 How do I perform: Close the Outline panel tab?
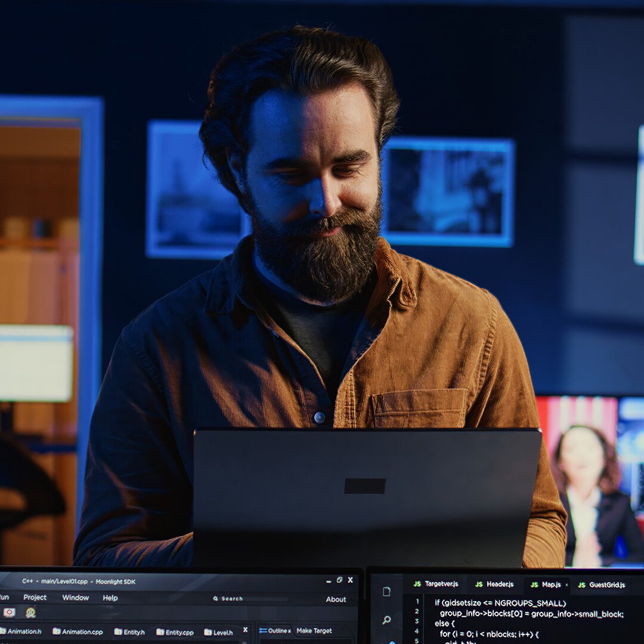pos(289,631)
